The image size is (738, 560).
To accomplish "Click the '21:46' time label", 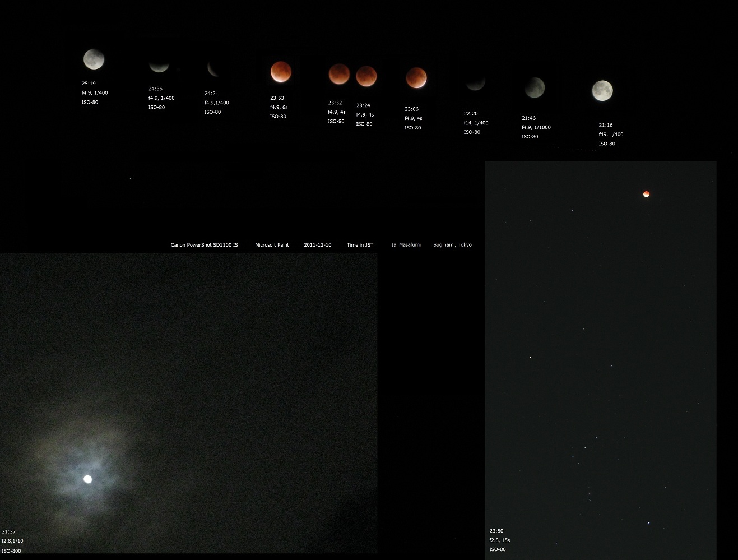I will click(x=528, y=118).
